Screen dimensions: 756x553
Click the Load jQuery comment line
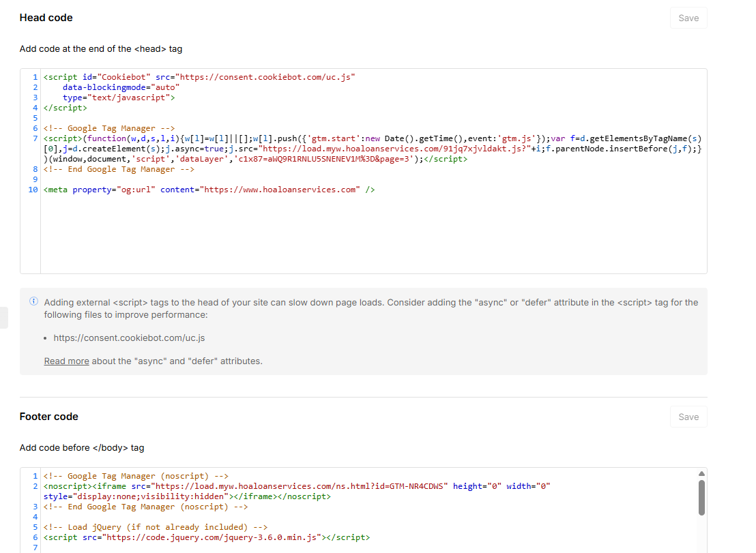pyautogui.click(x=156, y=528)
